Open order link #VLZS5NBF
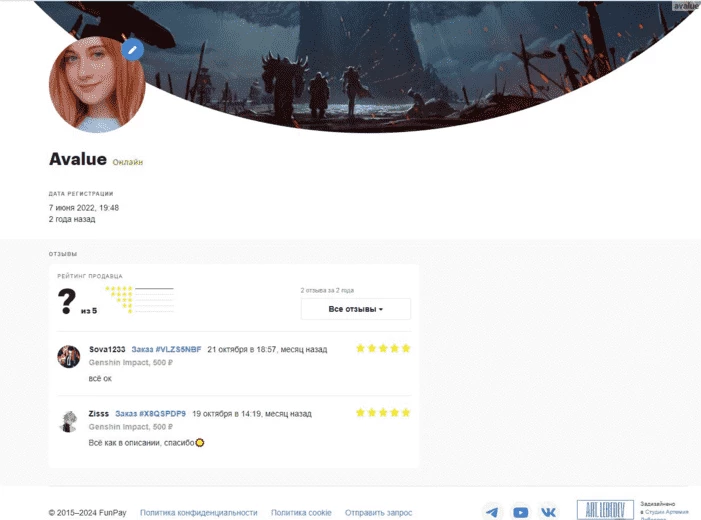701x520 pixels. (166, 349)
